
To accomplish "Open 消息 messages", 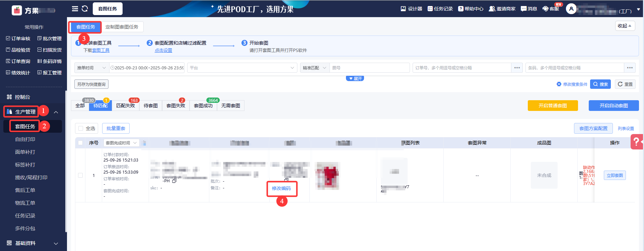I will pyautogui.click(x=529, y=9).
